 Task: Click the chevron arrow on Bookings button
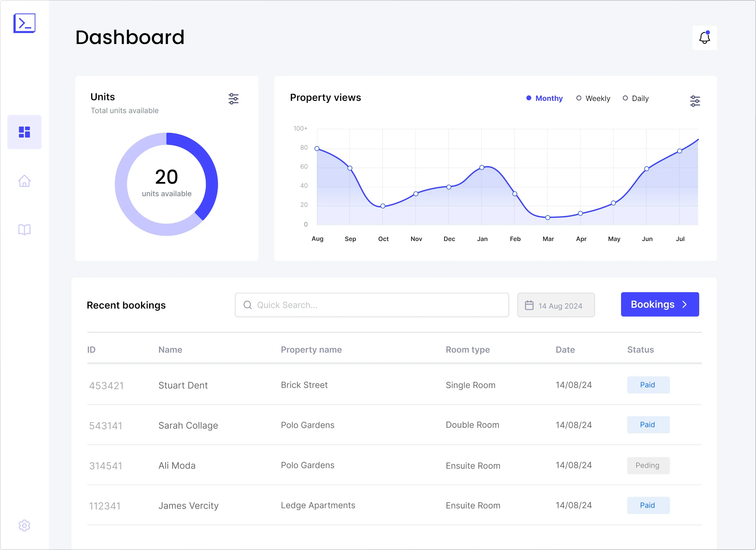[685, 304]
